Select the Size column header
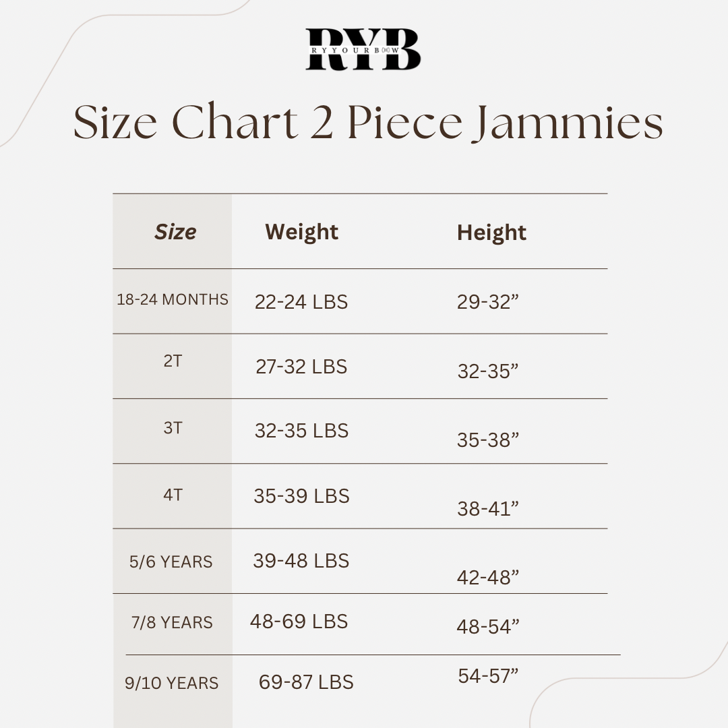The image size is (728, 728). [175, 232]
